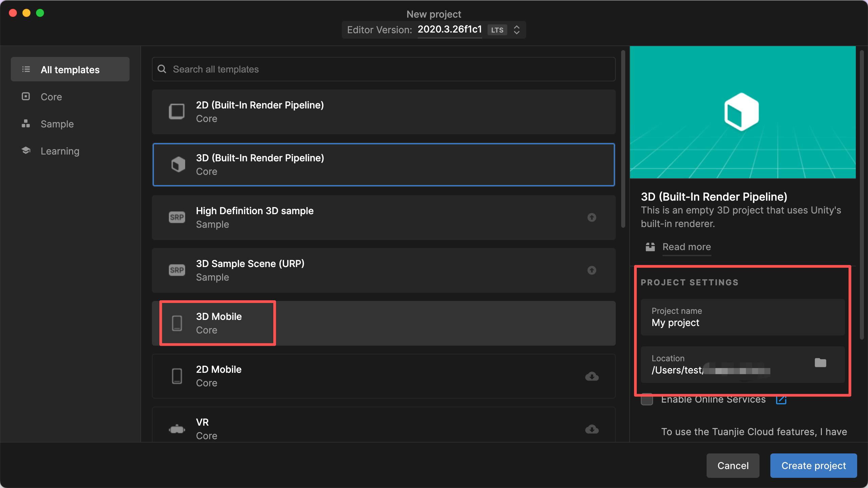Click the 3D Mobile phone icon
The height and width of the screenshot is (488, 868).
click(x=177, y=323)
